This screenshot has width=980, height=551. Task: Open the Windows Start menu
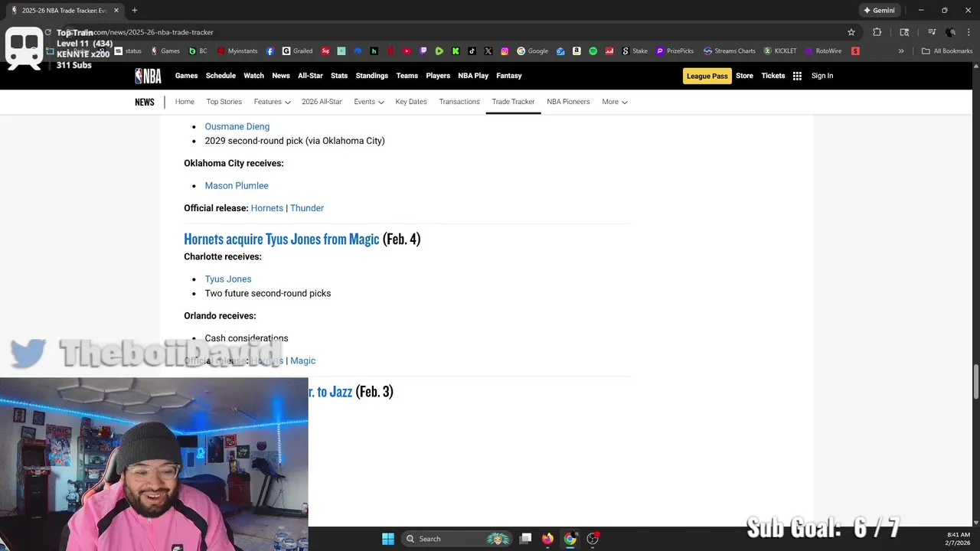click(388, 539)
